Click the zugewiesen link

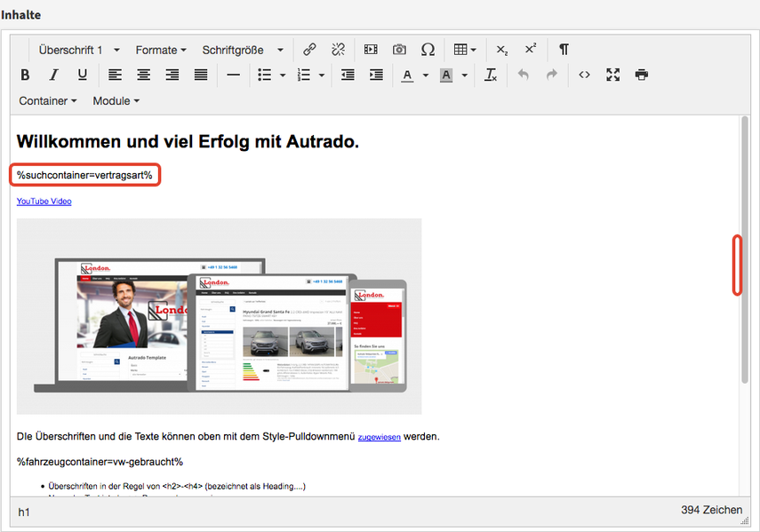(x=379, y=437)
